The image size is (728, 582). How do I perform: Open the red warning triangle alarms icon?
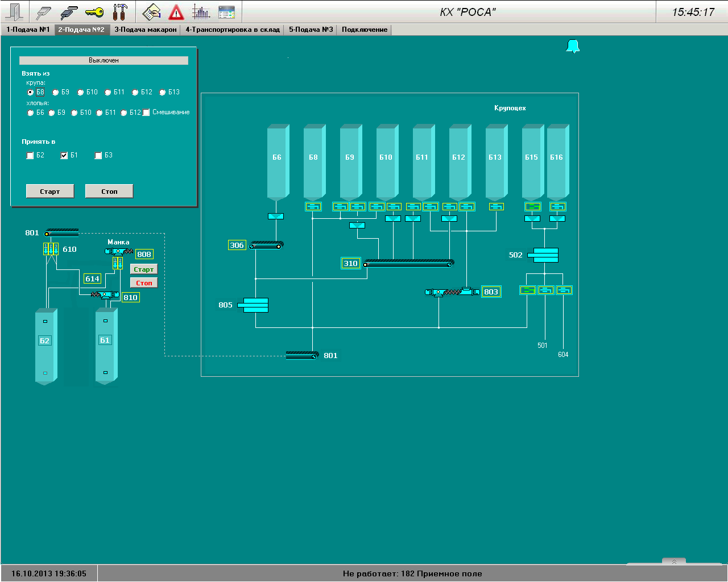click(176, 12)
